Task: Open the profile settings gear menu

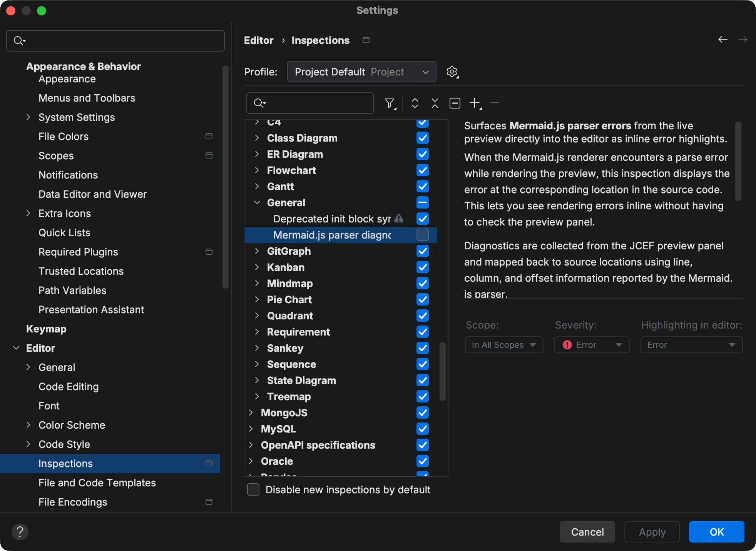Action: [452, 72]
